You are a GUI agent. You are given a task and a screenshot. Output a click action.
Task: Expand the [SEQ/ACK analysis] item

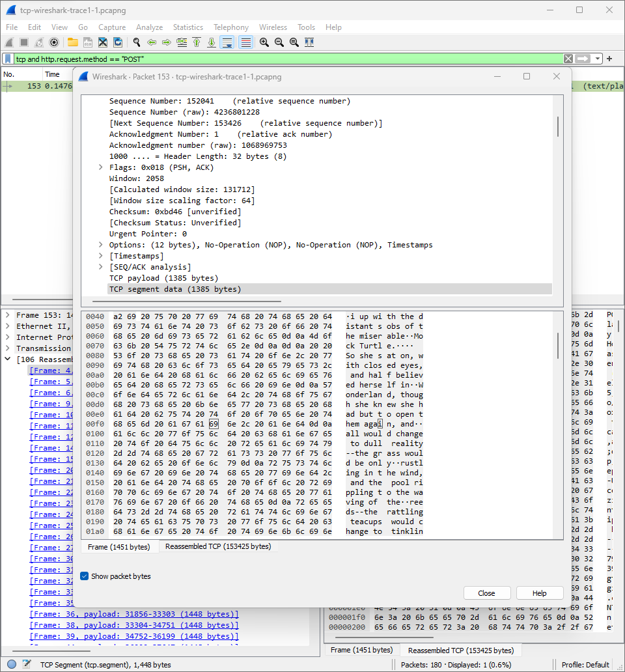tap(101, 267)
